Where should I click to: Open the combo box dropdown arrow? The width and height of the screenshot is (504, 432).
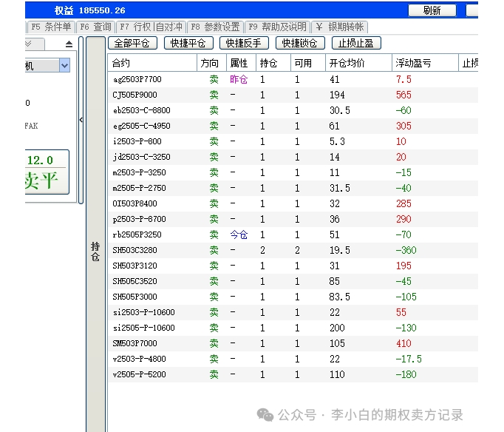pos(64,66)
